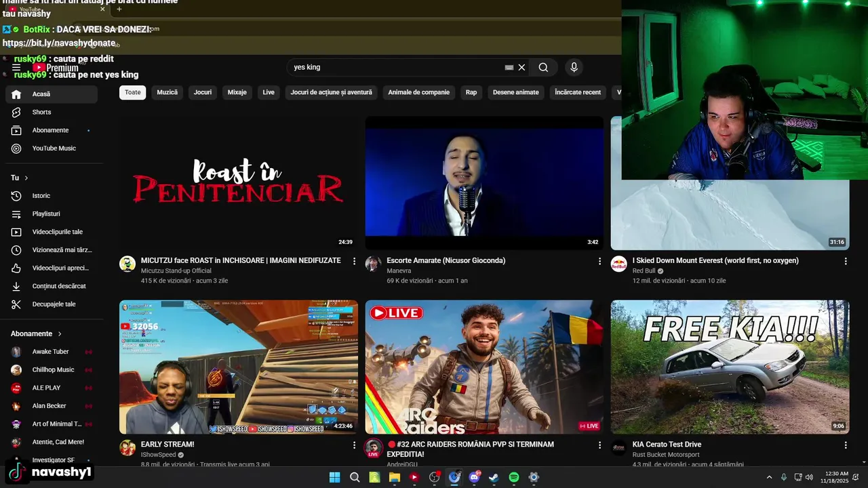Select 'Animale de companie' filter chip
This screenshot has height=488, width=868.
pyautogui.click(x=419, y=92)
